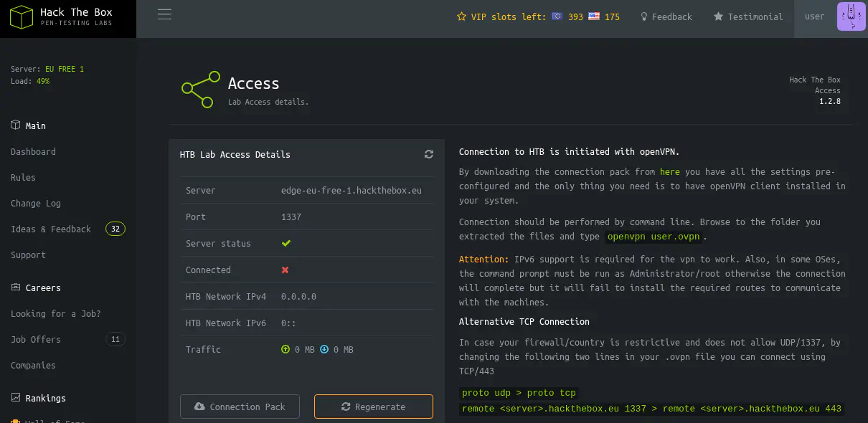This screenshot has height=423, width=868.
Task: Open the Rules page
Action: tap(23, 177)
